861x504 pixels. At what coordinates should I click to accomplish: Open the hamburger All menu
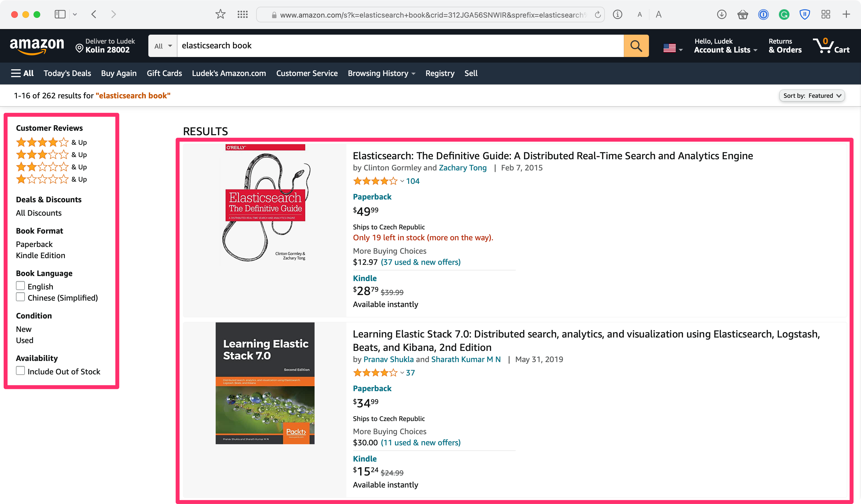22,73
